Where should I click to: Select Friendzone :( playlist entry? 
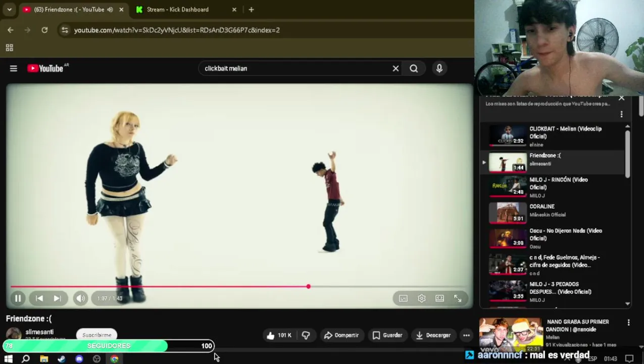pos(553,162)
